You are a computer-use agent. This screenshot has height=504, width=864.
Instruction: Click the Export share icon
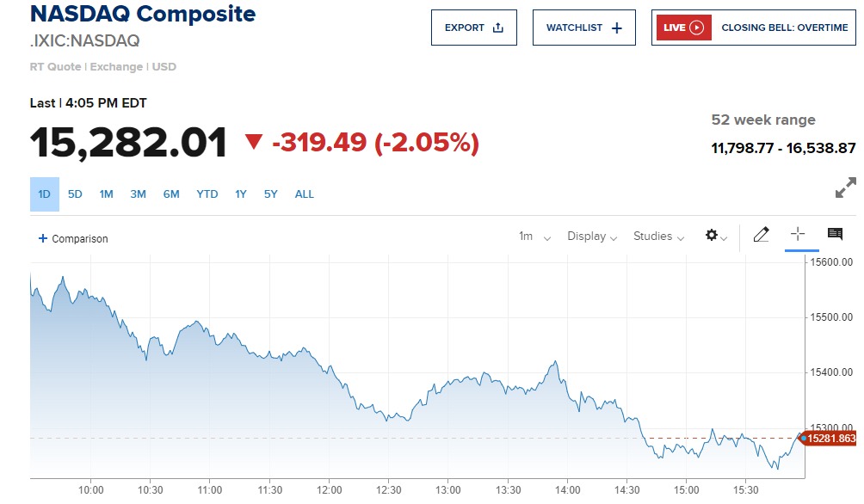(498, 28)
